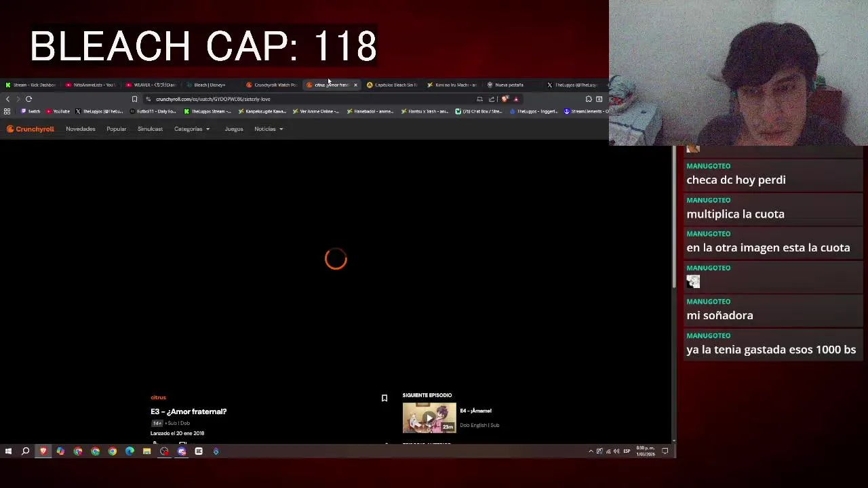Close the active citrus tab
This screenshot has width=868, height=488.
tap(355, 85)
